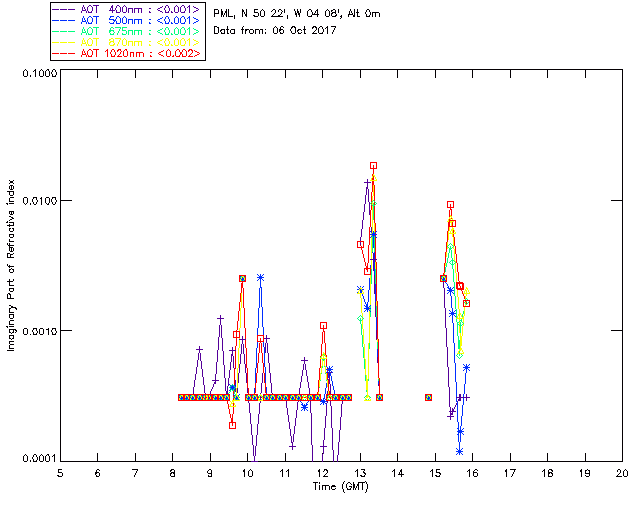The image size is (640, 512).
Task: Click the x-axis tick label 19
Action: (585, 473)
